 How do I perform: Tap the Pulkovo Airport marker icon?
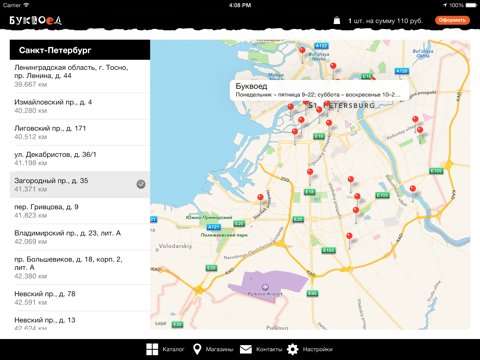[x=265, y=287]
